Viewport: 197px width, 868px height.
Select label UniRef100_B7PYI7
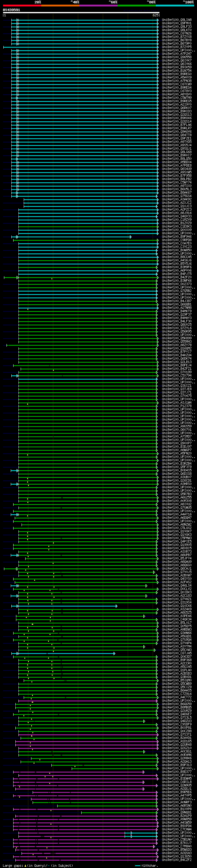[177, 352]
